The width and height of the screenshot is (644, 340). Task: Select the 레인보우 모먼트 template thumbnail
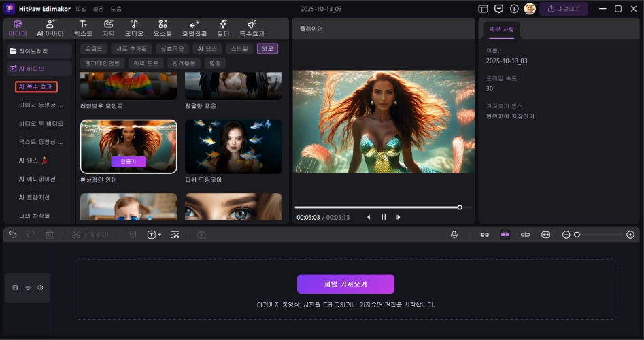click(129, 86)
